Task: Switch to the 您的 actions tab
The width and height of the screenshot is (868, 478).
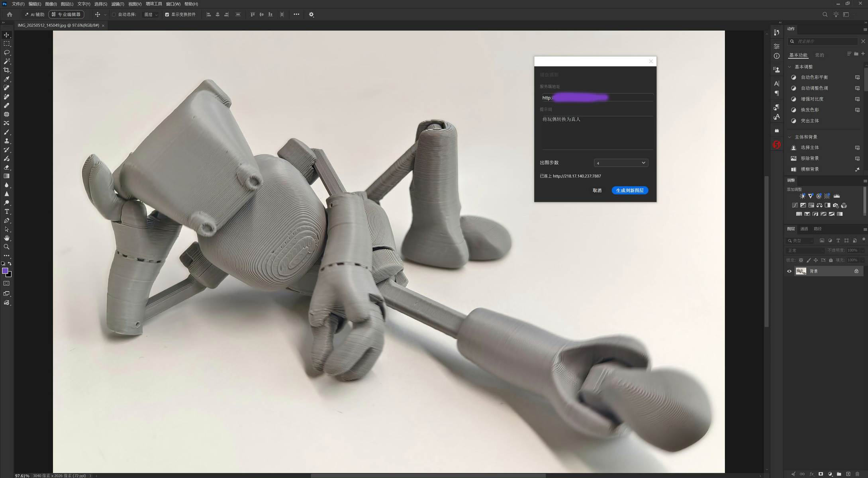Action: (x=819, y=55)
